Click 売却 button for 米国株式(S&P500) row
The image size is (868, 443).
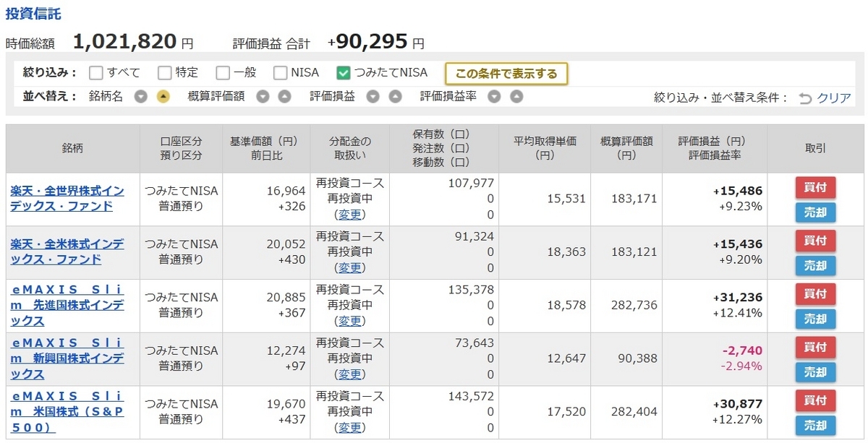pyautogui.click(x=815, y=425)
